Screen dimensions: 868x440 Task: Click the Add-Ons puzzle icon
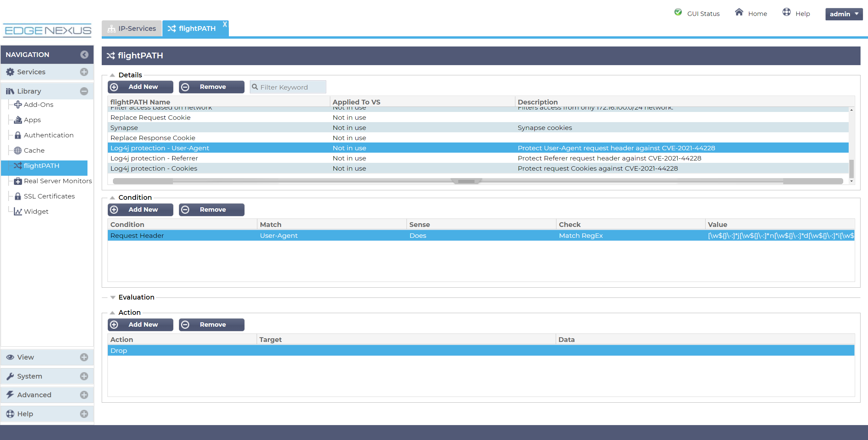click(18, 104)
